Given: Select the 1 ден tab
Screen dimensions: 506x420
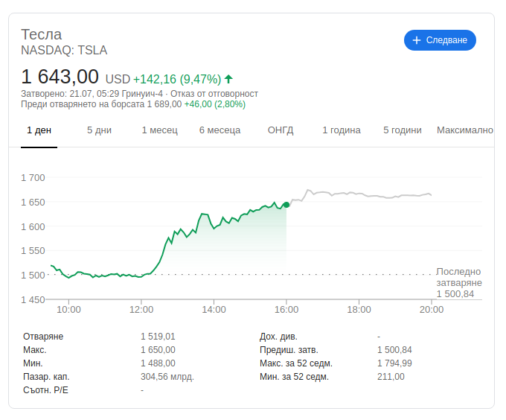Looking at the screenshot, I should tap(39, 130).
